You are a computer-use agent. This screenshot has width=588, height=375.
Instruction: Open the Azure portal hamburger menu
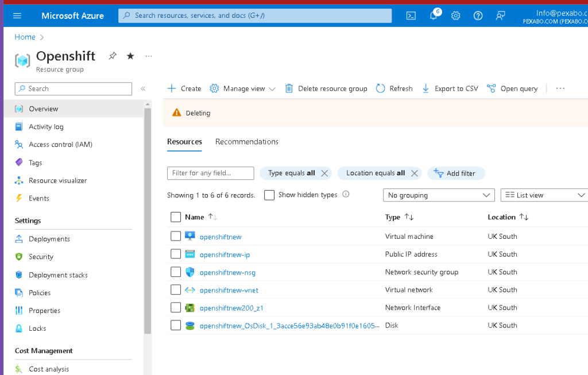tap(17, 16)
